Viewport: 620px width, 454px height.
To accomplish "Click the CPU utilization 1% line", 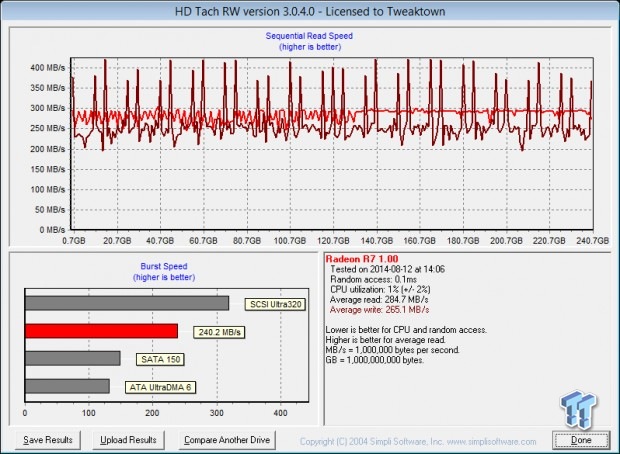I will (380, 289).
